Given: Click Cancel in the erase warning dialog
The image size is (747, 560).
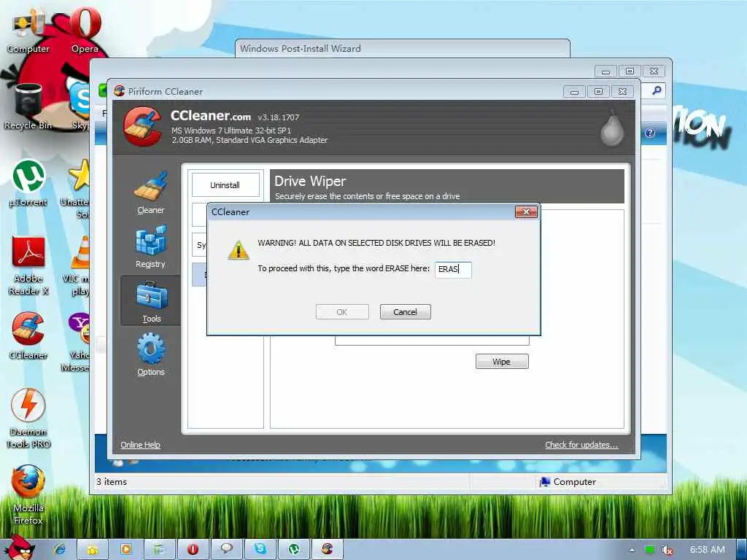Looking at the screenshot, I should coord(405,312).
